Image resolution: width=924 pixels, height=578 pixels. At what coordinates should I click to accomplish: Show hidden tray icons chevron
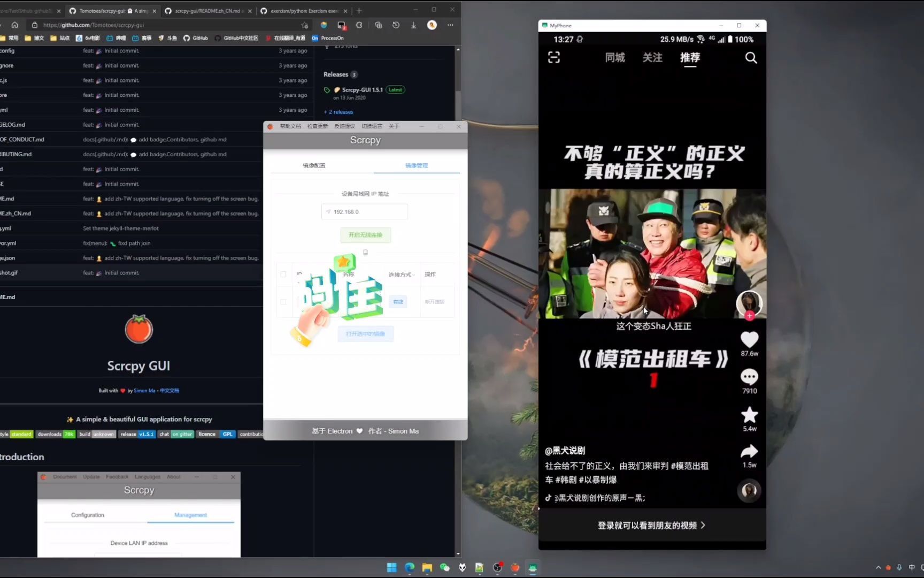(878, 567)
